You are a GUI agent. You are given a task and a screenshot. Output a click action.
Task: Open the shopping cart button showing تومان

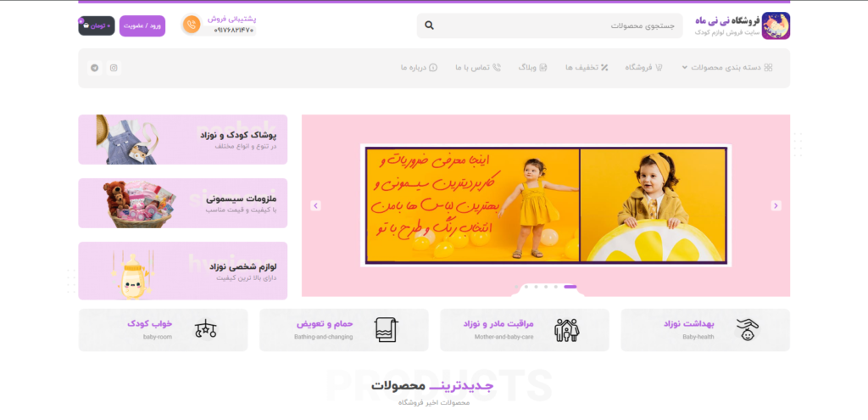pos(97,25)
